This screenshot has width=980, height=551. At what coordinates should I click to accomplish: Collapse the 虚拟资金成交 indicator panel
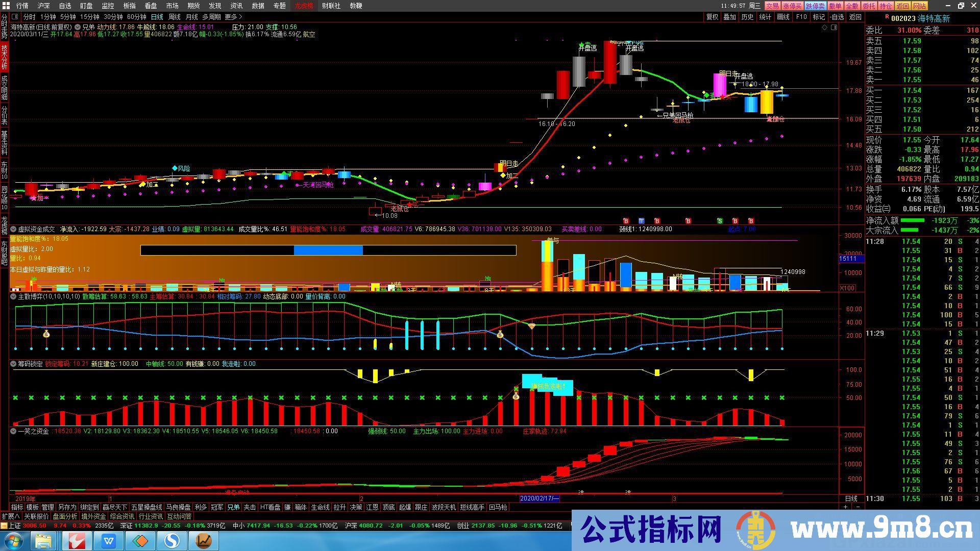click(13, 229)
